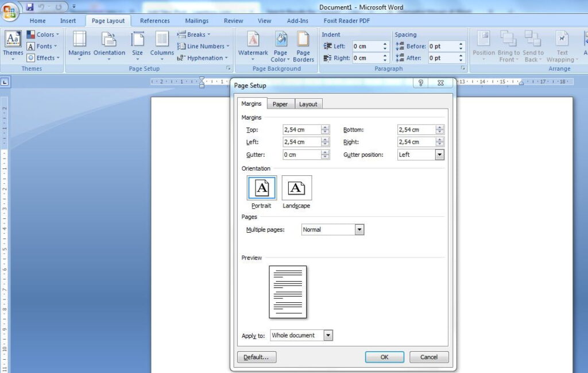Open the Margins ribbon gallery
The width and height of the screenshot is (588, 373).
79,45
